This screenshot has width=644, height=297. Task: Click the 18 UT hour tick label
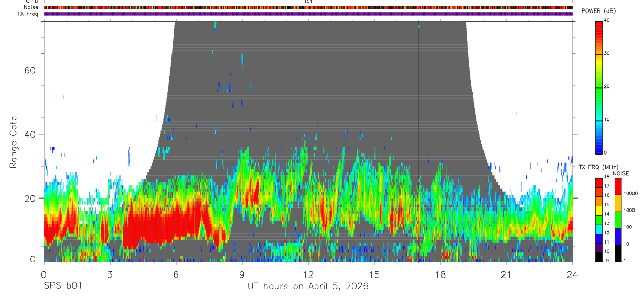tap(441, 275)
